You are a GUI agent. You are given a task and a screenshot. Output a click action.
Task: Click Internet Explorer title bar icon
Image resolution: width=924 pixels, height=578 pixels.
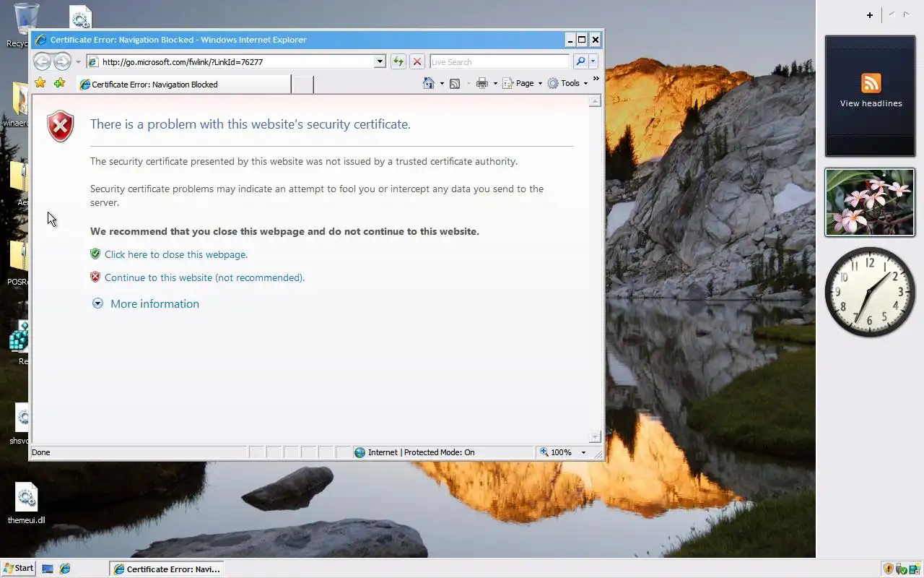click(41, 40)
